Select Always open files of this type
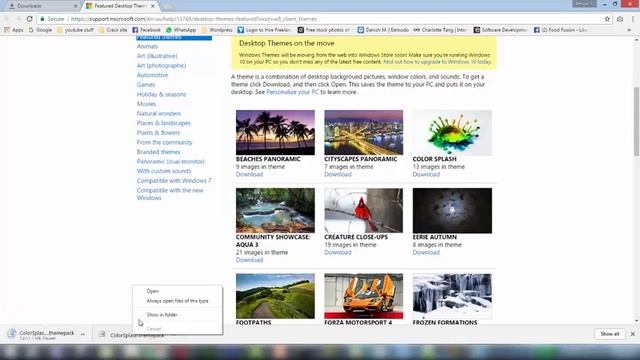This screenshot has width=640, height=360. (177, 301)
